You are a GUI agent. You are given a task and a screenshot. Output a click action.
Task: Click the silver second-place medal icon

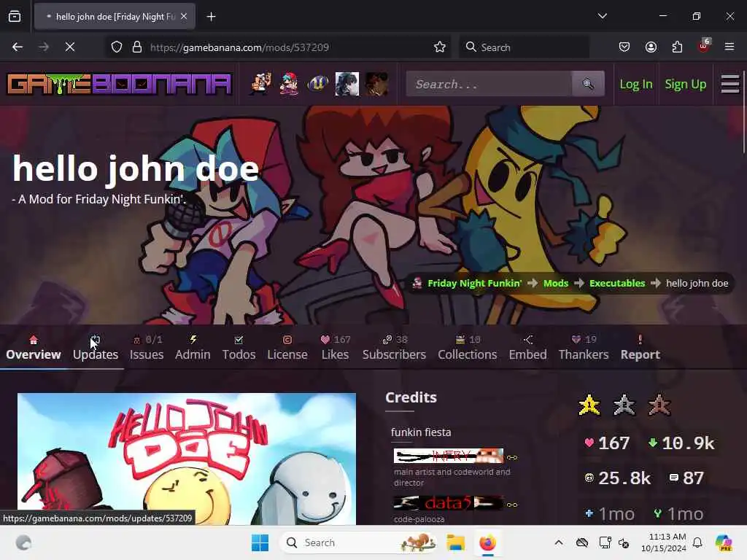click(x=624, y=405)
